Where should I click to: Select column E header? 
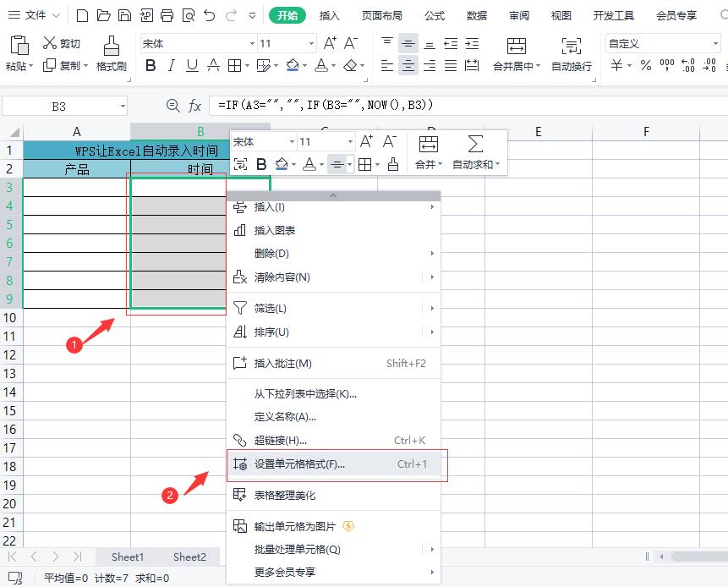pyautogui.click(x=539, y=131)
